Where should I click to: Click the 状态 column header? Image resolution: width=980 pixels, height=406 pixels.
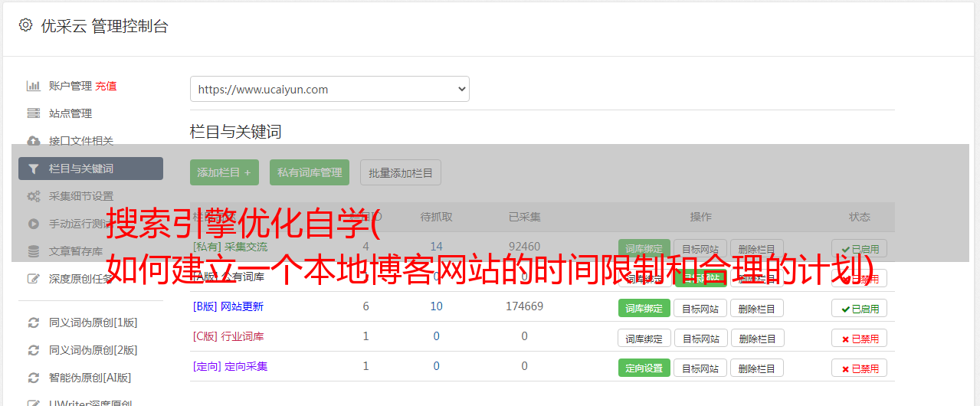[x=859, y=217]
